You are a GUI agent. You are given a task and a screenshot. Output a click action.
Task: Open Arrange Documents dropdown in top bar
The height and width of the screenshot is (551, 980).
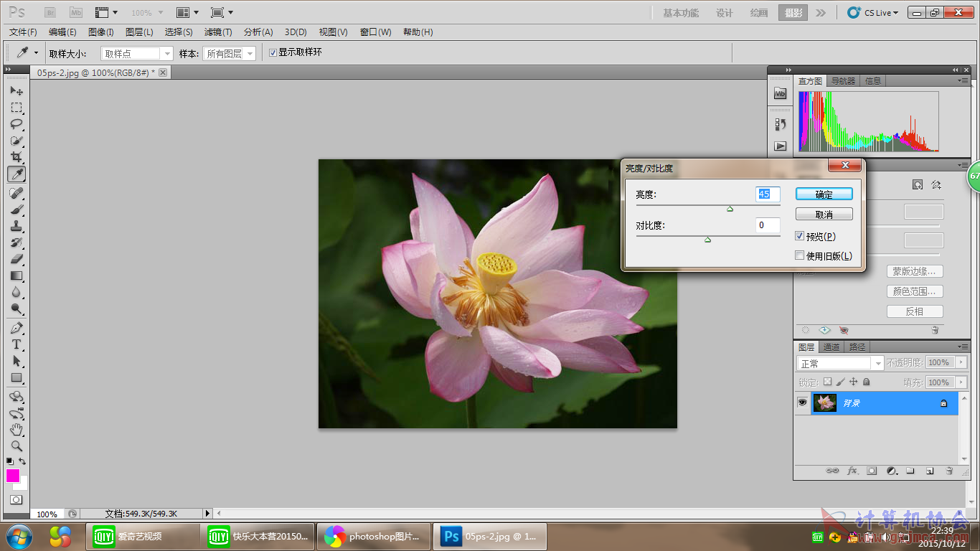click(188, 12)
